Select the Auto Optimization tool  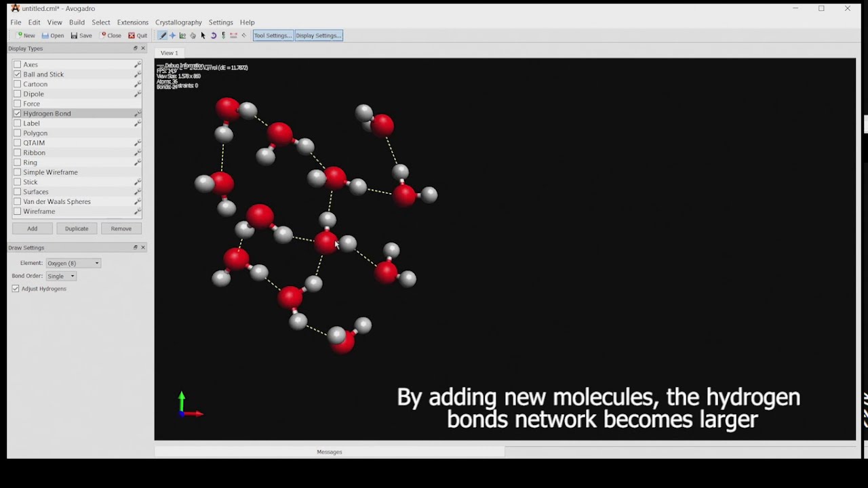pos(224,35)
